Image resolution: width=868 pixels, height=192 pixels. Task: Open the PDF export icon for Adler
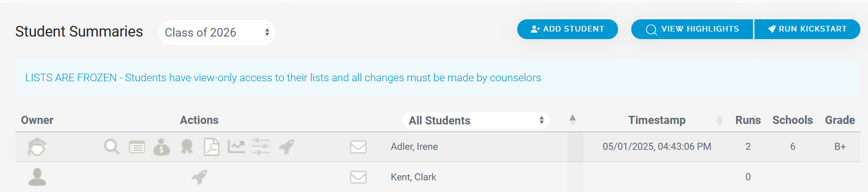point(211,147)
